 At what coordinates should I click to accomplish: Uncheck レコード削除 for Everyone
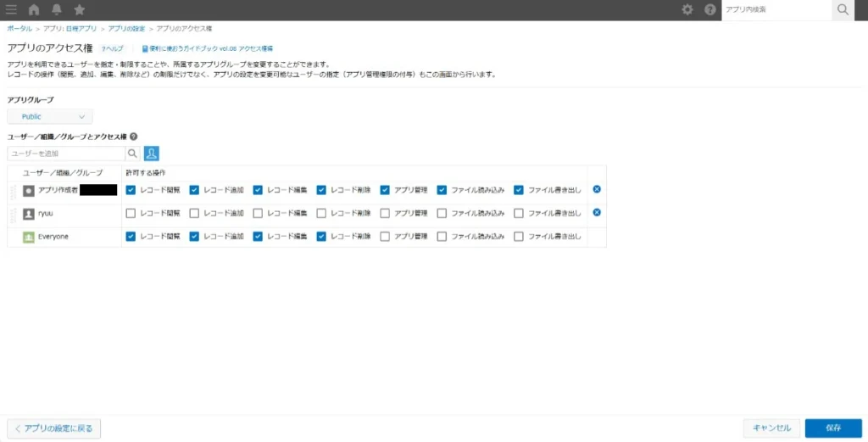point(321,237)
